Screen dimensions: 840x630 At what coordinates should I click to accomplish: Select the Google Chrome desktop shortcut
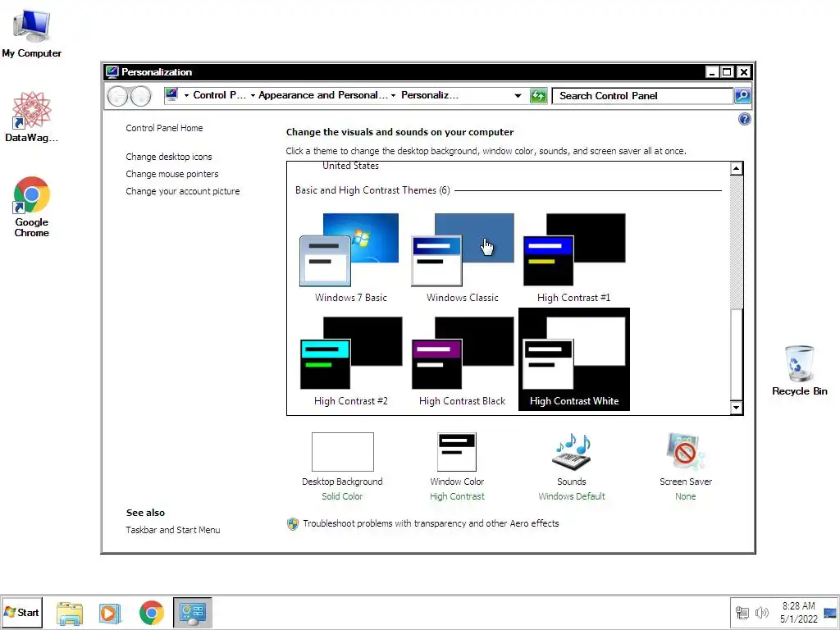click(x=32, y=207)
